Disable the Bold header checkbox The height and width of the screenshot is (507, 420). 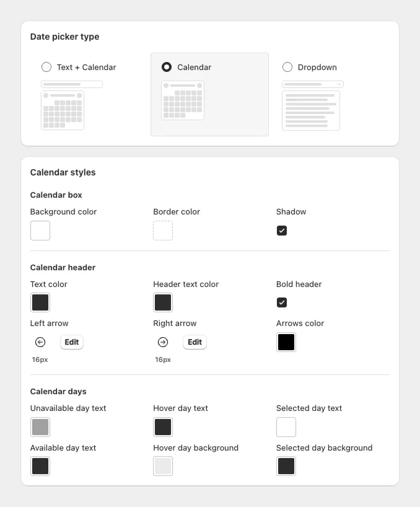[282, 302]
